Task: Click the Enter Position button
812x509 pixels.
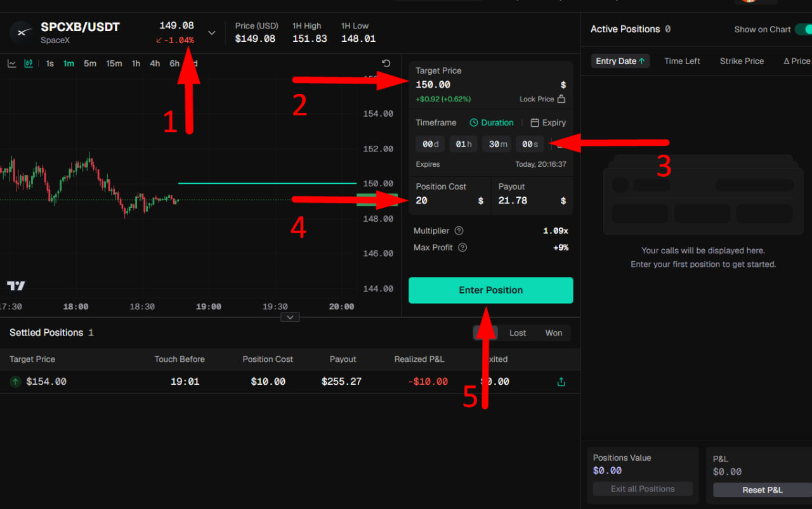Action: (491, 290)
